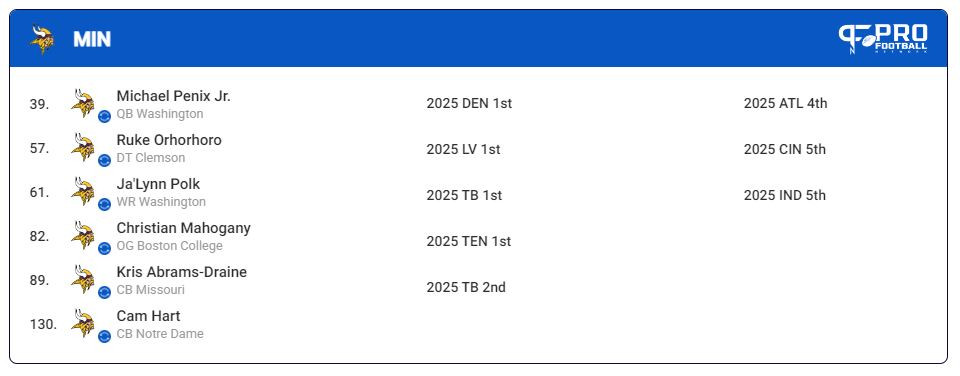Select the Ja'Lynn Polk player name
The width and height of the screenshot is (960, 376).
[x=158, y=184]
